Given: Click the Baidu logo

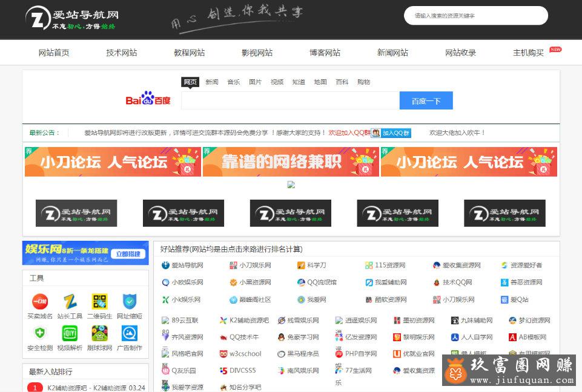Looking at the screenshot, I should pos(148,98).
